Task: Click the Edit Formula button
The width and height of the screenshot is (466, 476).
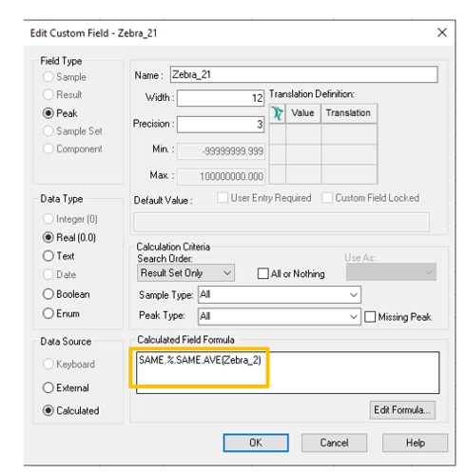Action: (402, 410)
